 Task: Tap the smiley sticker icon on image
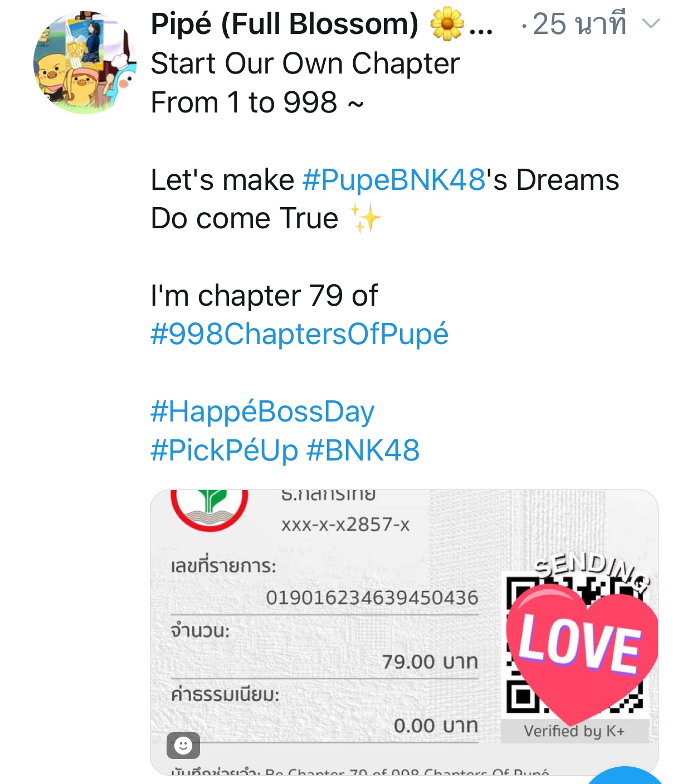coord(183,745)
